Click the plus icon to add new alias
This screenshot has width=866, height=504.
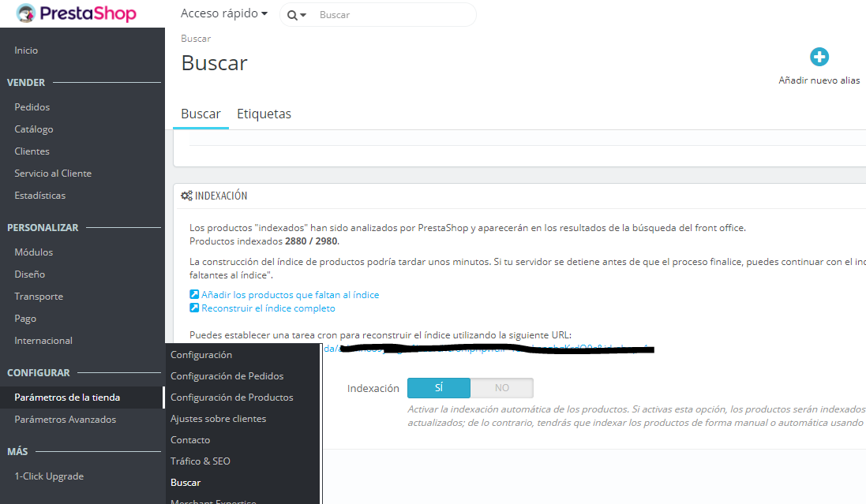819,57
